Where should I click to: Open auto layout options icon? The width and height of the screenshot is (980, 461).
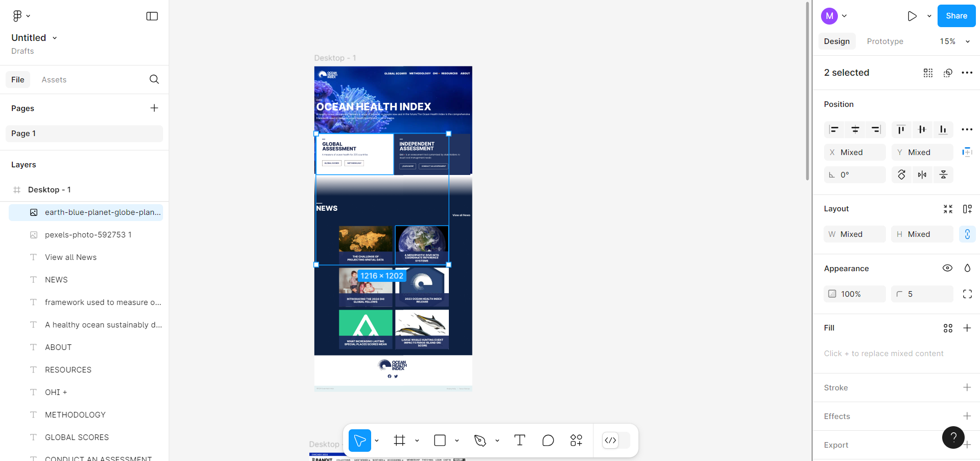click(x=967, y=209)
